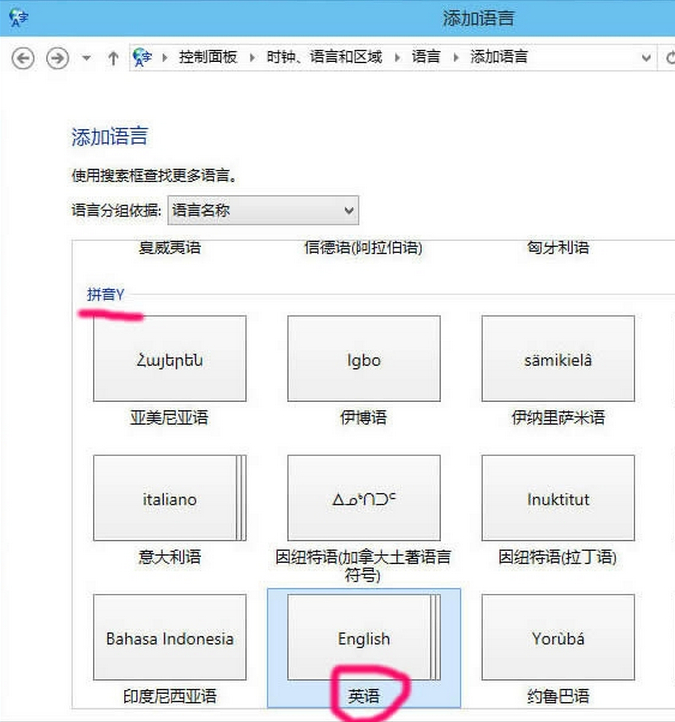Click the Forward navigation arrow button
The width and height of the screenshot is (675, 722).
57,58
